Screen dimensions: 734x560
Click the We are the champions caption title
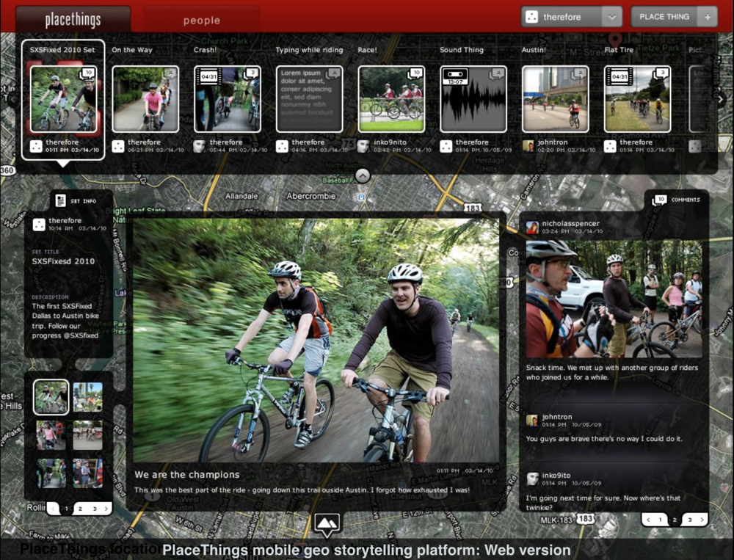(186, 474)
